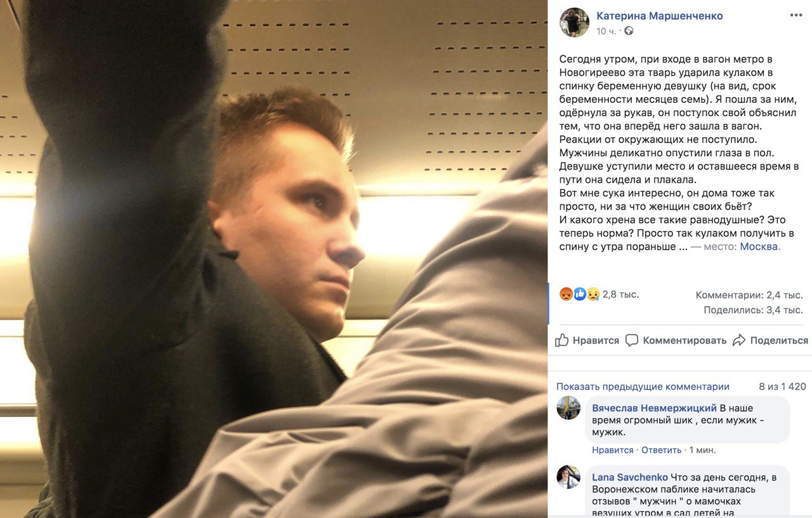This screenshot has width=812, height=518.
Task: Open the photo of man in metro
Action: 273,259
